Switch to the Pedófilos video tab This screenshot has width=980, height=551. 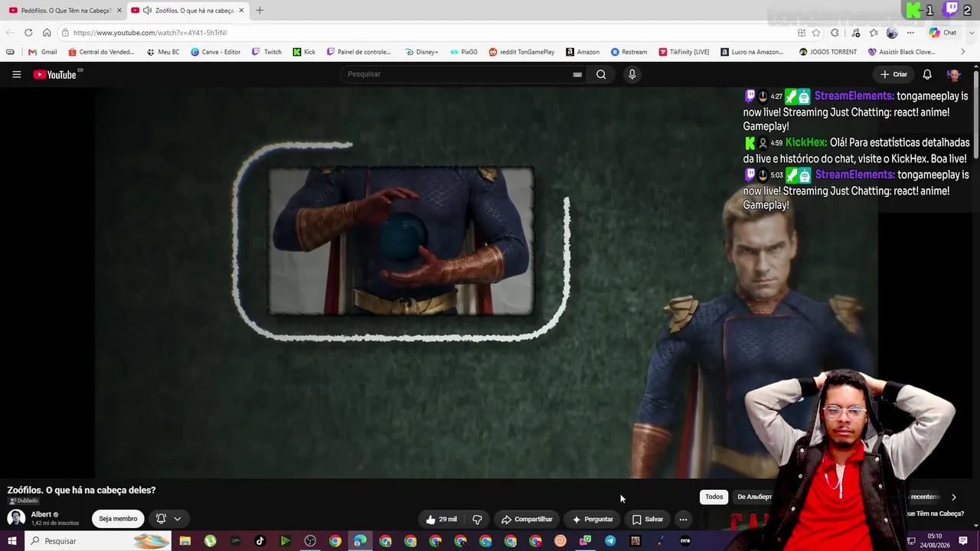point(64,10)
